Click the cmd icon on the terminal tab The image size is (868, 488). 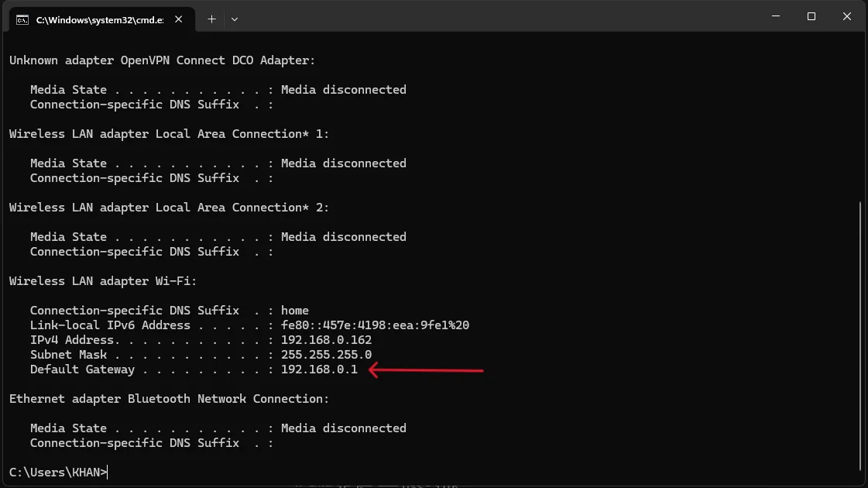pos(22,20)
